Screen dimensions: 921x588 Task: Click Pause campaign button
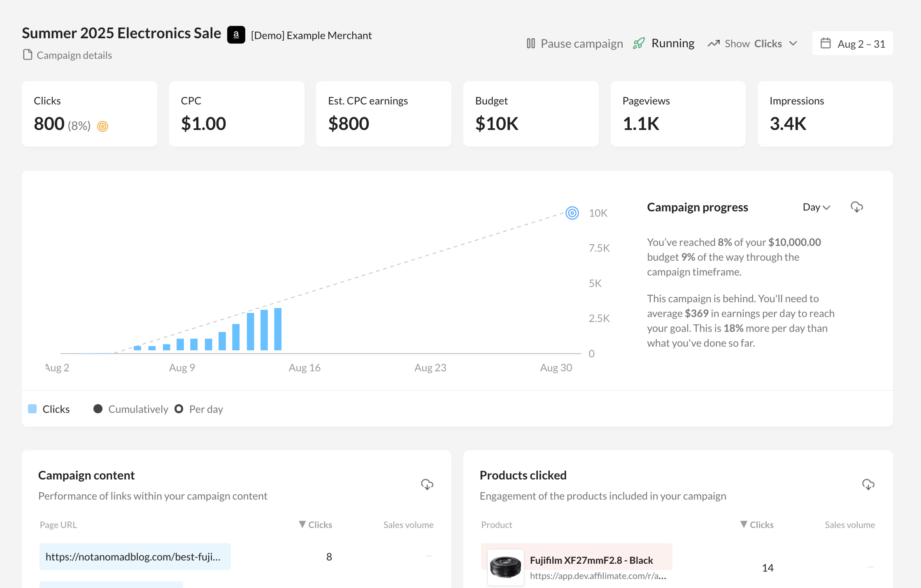tap(574, 43)
